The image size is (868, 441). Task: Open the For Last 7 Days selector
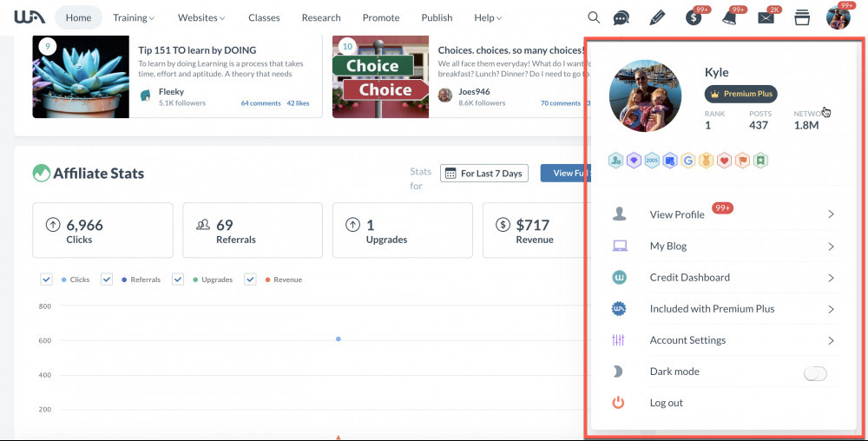pos(484,174)
